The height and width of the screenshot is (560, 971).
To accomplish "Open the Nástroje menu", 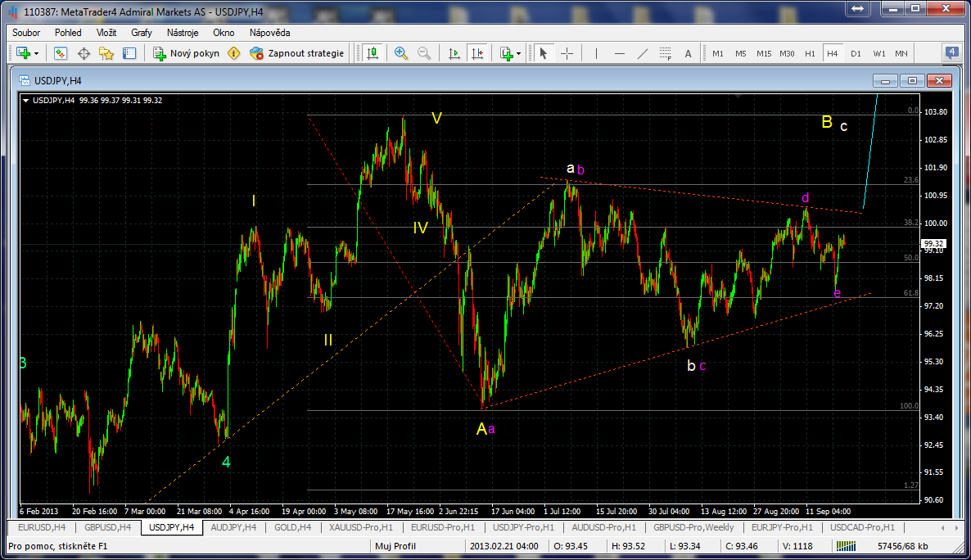I will (183, 33).
